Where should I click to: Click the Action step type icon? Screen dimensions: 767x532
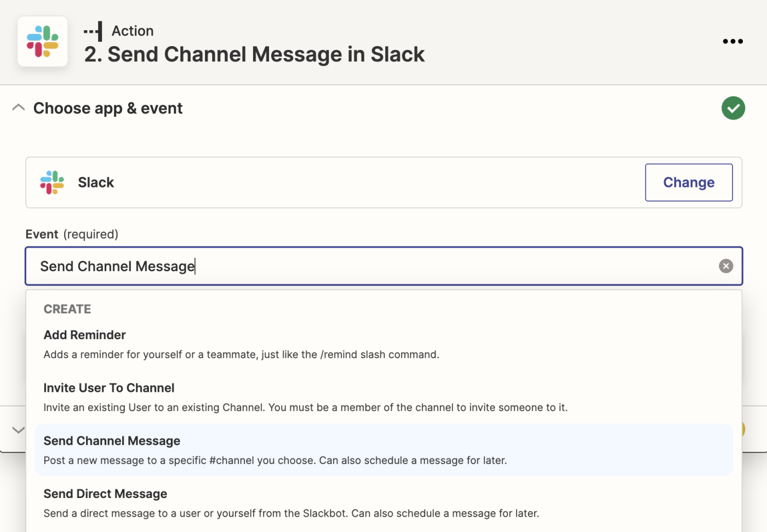click(94, 31)
